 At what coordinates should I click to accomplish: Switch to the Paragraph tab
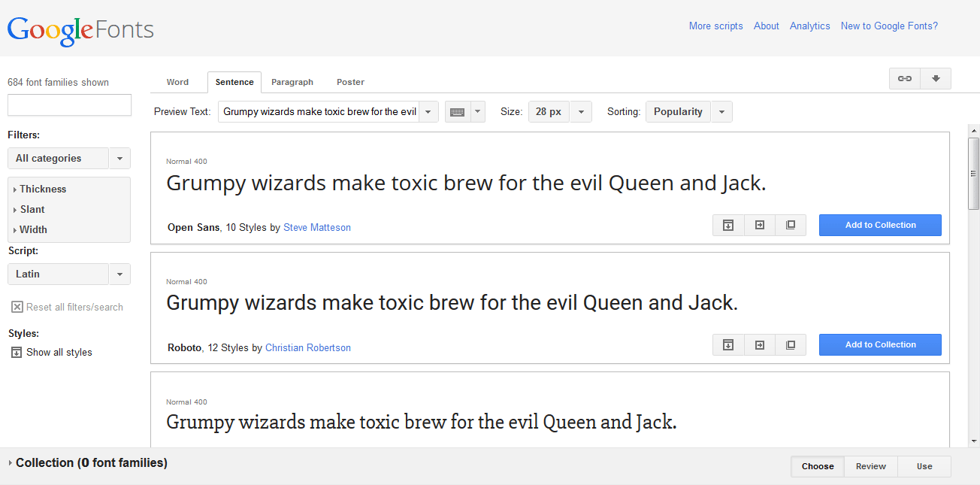click(x=292, y=82)
